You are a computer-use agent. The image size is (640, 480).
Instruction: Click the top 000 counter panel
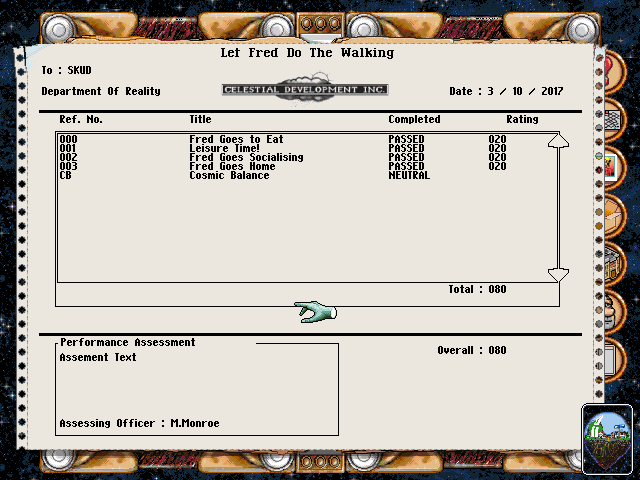[x=320, y=24]
